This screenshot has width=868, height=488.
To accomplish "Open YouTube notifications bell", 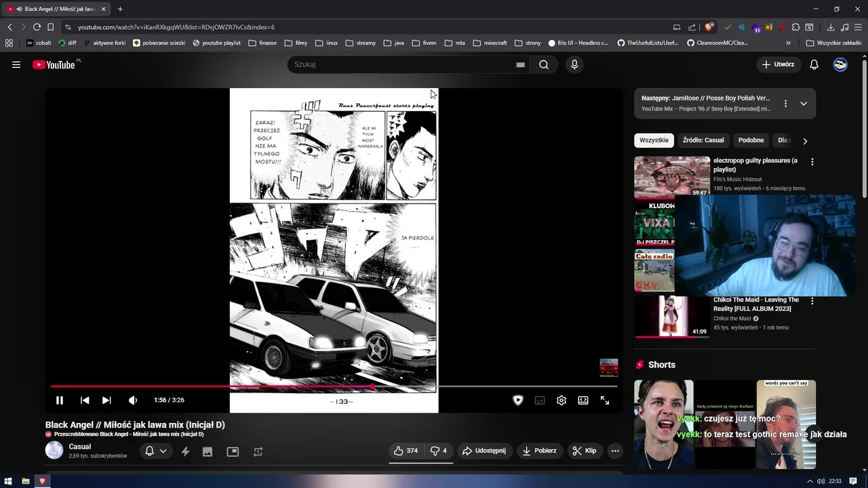I will (x=814, y=64).
